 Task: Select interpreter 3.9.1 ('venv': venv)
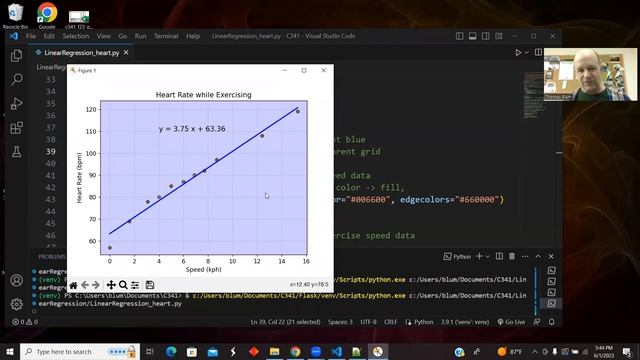(x=465, y=322)
